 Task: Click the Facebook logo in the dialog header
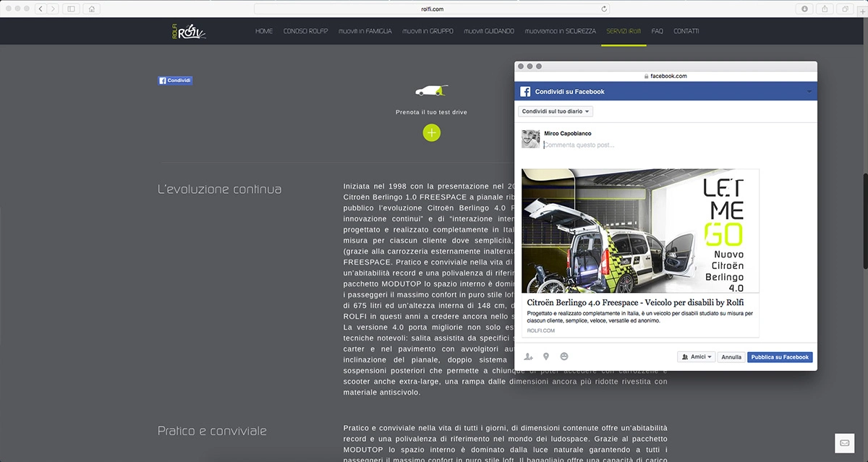tap(525, 92)
